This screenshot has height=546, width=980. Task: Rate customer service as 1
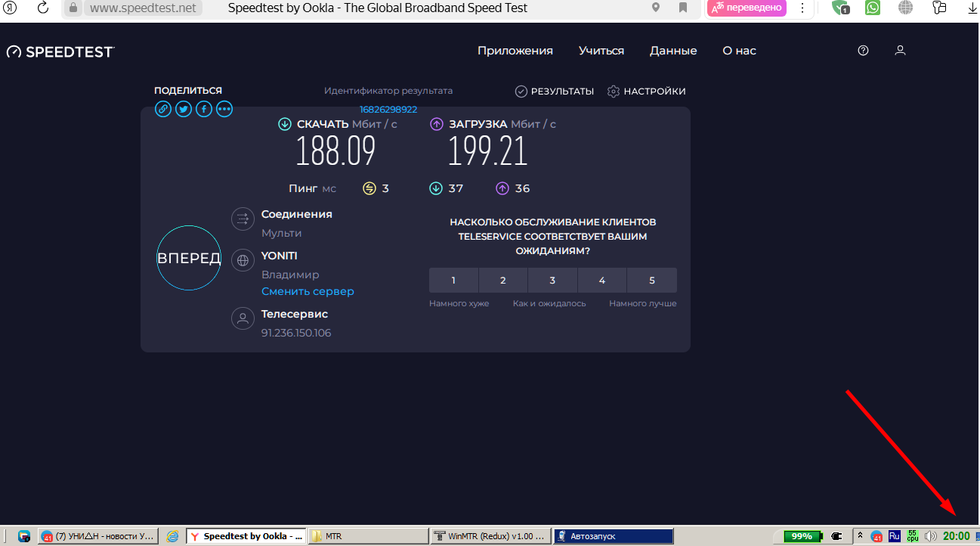click(453, 281)
